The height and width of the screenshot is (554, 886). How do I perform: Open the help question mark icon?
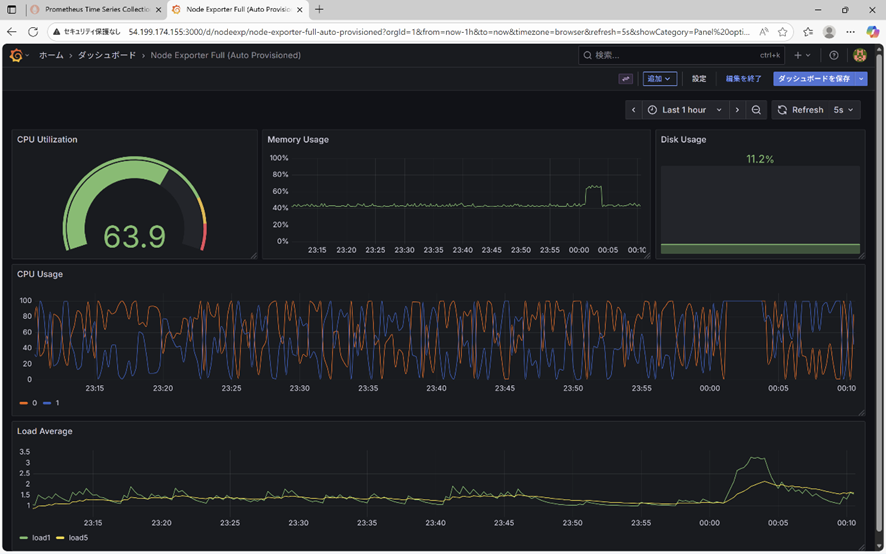pyautogui.click(x=834, y=55)
